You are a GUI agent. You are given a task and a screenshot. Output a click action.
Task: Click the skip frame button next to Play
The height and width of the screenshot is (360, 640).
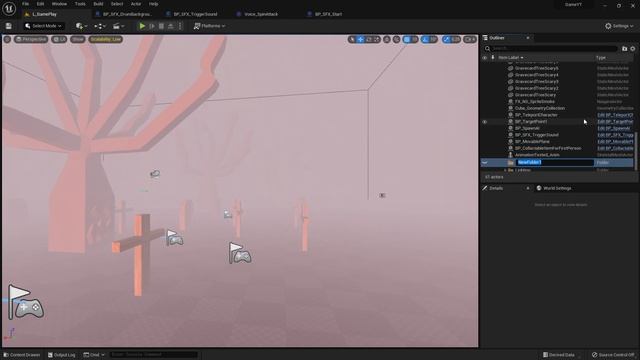coord(152,26)
